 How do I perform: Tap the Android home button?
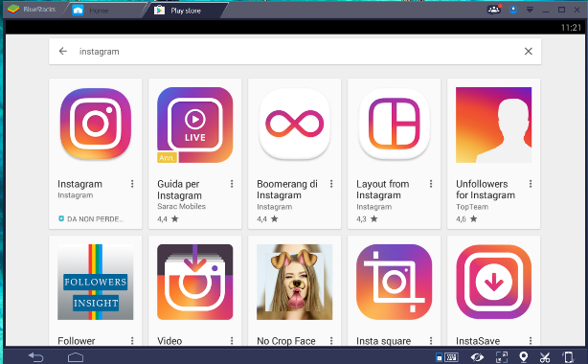[76, 357]
